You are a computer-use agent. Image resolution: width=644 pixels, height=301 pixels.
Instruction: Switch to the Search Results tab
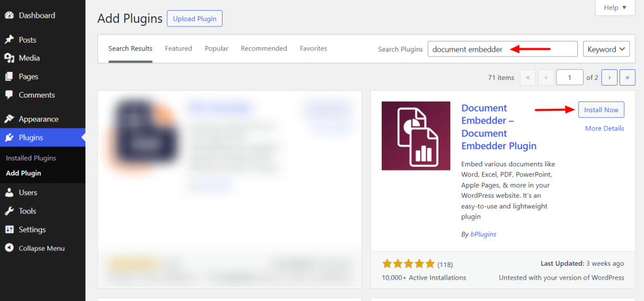(131, 48)
